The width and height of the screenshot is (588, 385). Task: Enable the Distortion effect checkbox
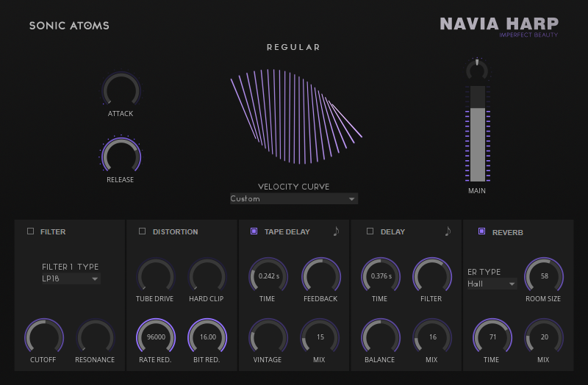point(143,231)
